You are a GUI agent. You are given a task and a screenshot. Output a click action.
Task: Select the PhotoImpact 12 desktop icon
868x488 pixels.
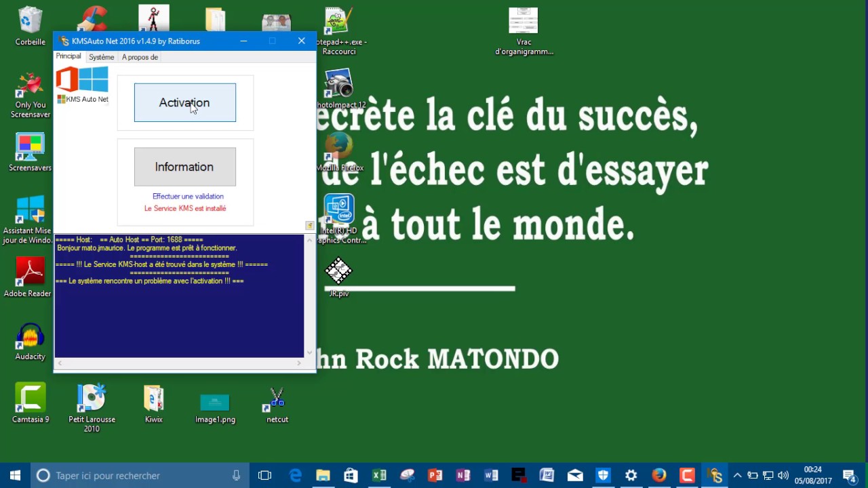point(341,88)
